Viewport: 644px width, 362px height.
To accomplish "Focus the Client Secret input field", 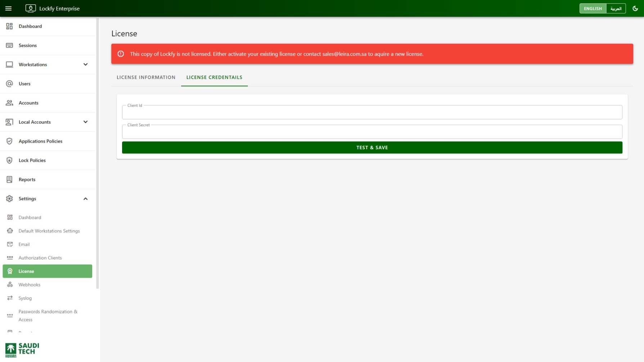I will 372,132.
